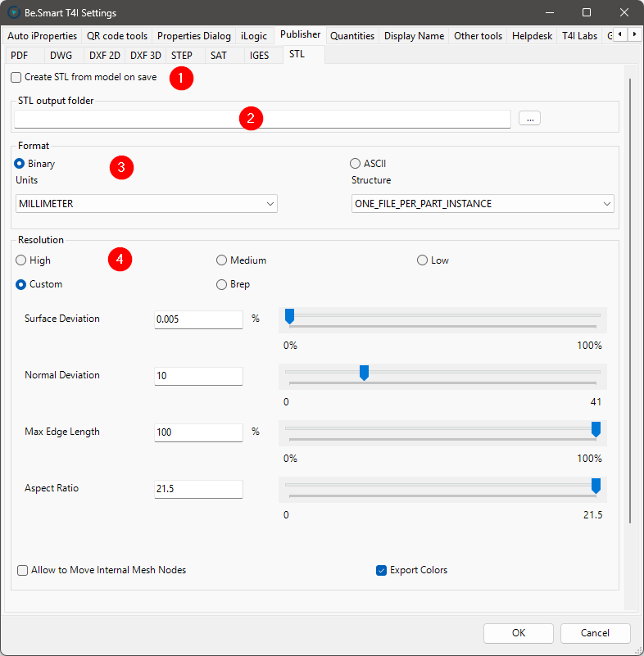Screen dimensions: 644x656
Task: Select the ASCII format option
Action: (x=355, y=164)
